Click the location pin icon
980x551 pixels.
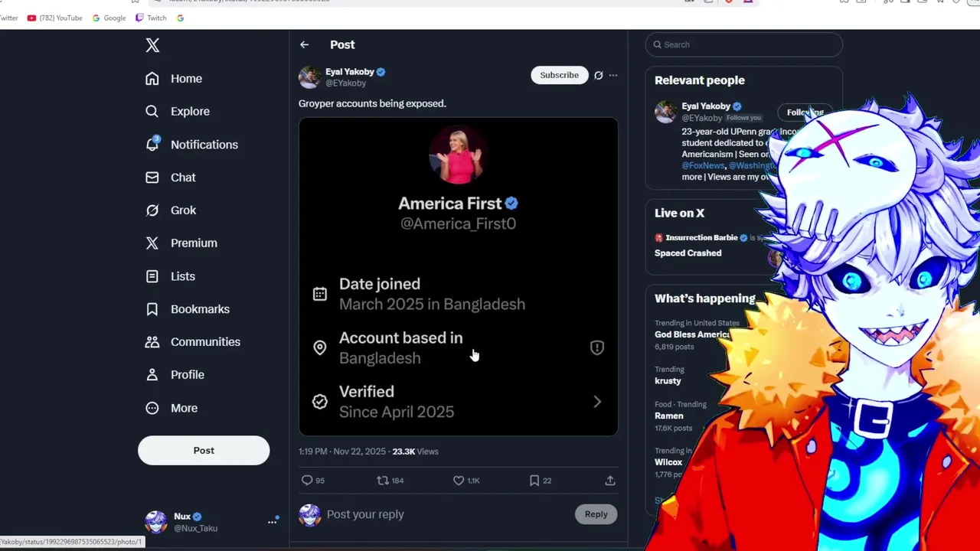320,348
